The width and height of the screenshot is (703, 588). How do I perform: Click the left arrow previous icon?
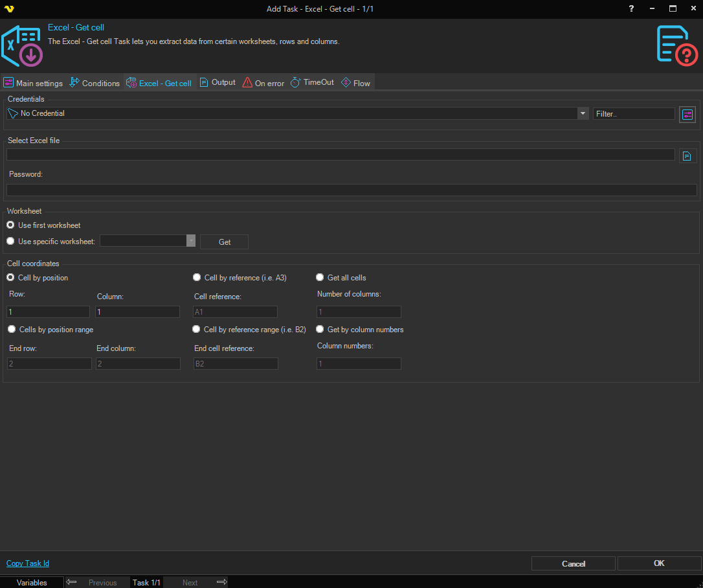(x=71, y=582)
